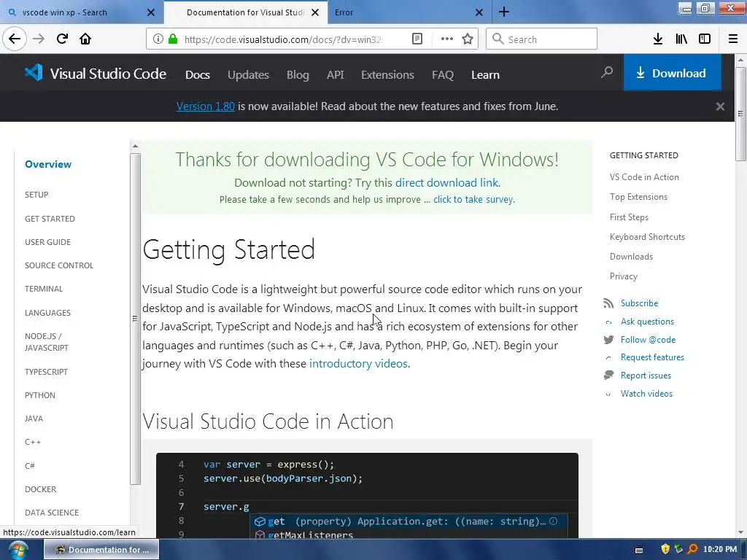This screenshot has width=747, height=560.
Task: Open Blog in the site navigation
Action: click(x=298, y=75)
